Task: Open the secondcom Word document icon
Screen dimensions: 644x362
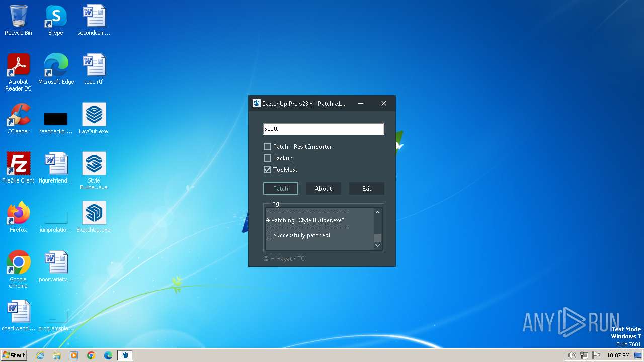Action: (x=94, y=20)
